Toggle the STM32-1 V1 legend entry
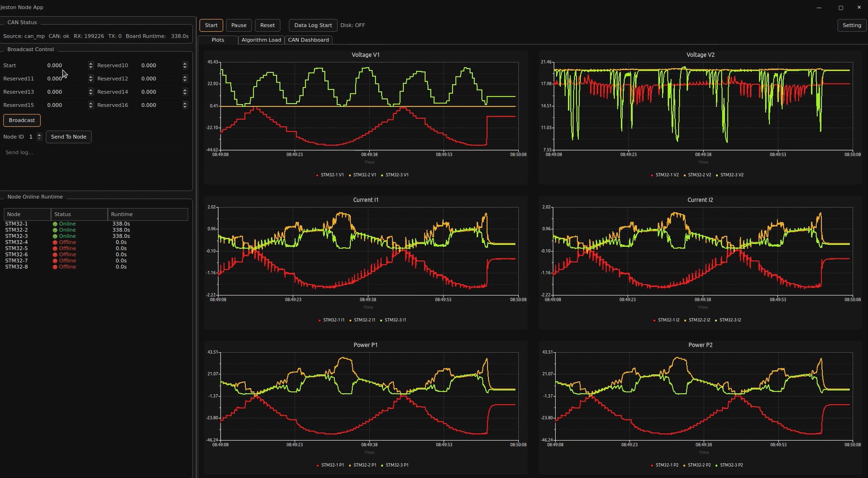Viewport: 868px width, 478px height. coord(330,175)
